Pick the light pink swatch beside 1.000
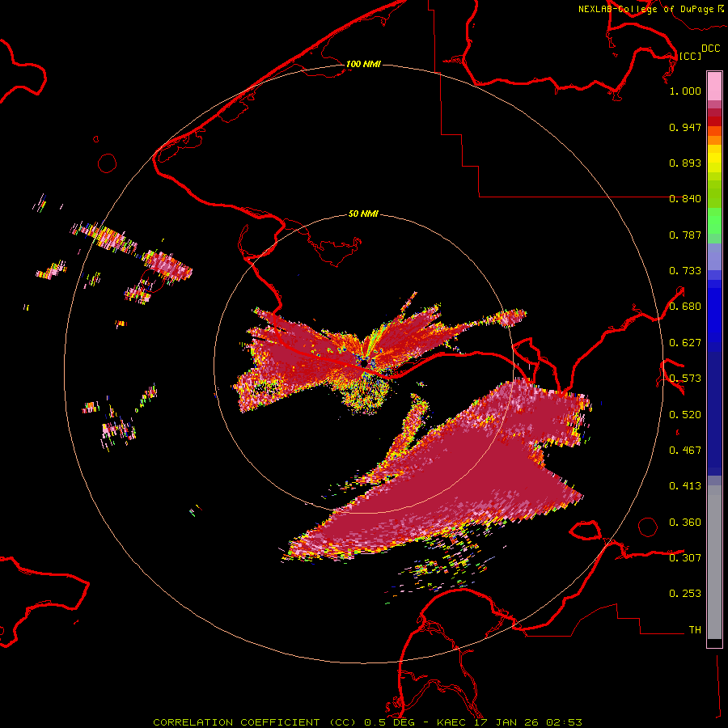 tap(714, 87)
